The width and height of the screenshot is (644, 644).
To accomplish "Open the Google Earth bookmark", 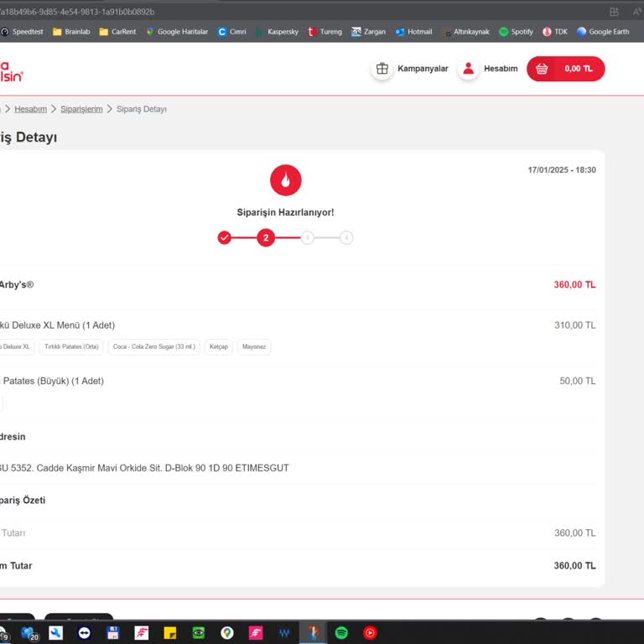I will tap(603, 32).
